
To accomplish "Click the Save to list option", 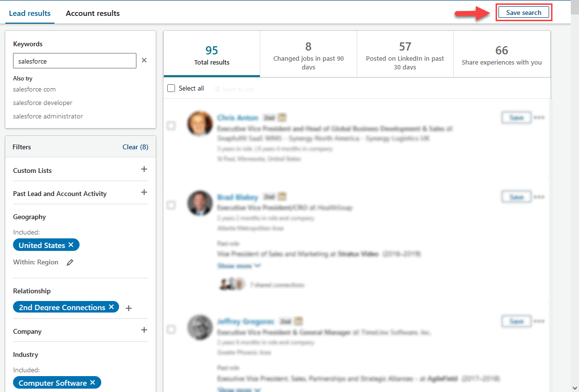I will coord(234,89).
